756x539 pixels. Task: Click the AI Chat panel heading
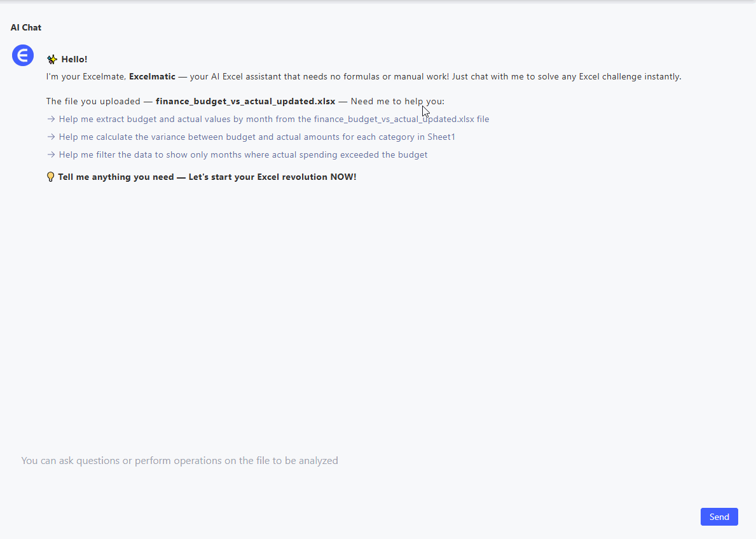(x=26, y=27)
